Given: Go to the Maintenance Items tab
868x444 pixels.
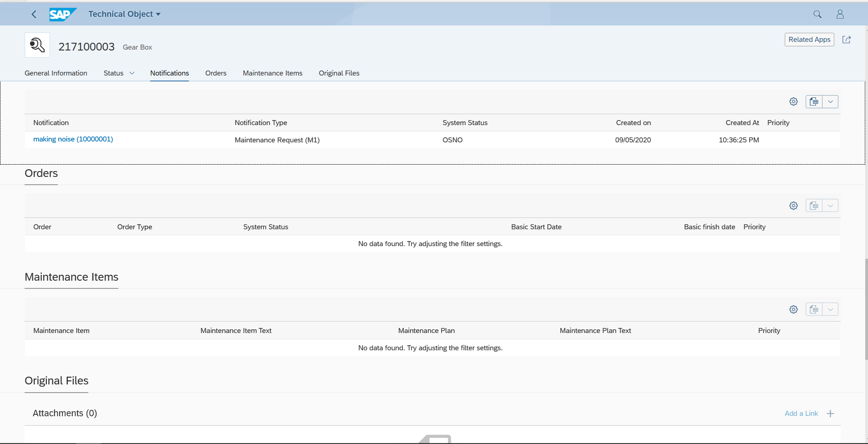Looking at the screenshot, I should [272, 73].
